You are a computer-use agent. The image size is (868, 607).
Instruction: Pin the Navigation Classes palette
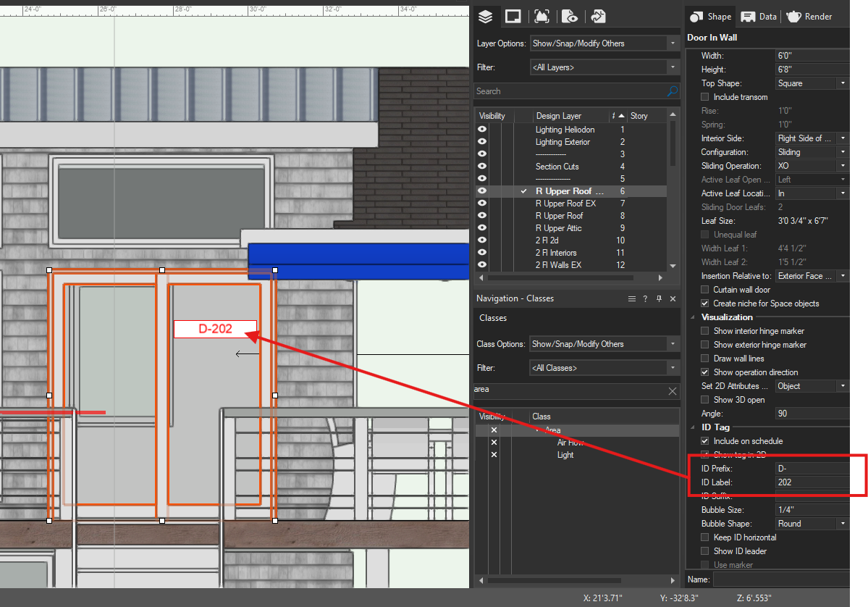click(x=659, y=298)
